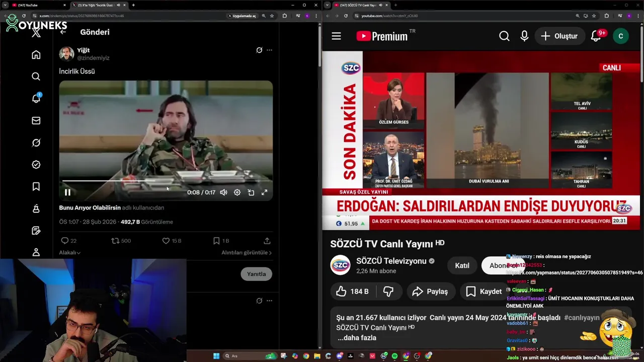Open X Notifications bell in sidebar
The width and height of the screenshot is (644, 362).
[36, 99]
